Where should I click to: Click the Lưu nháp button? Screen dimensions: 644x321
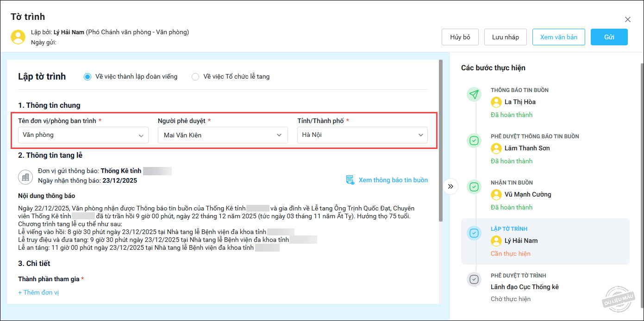click(x=505, y=37)
